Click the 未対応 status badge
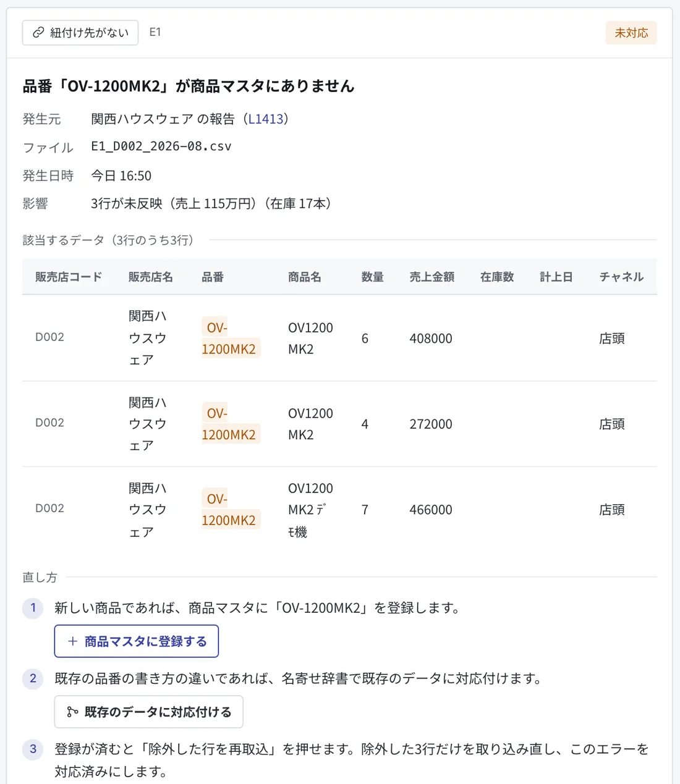Screen dimensions: 680x784 click(631, 33)
